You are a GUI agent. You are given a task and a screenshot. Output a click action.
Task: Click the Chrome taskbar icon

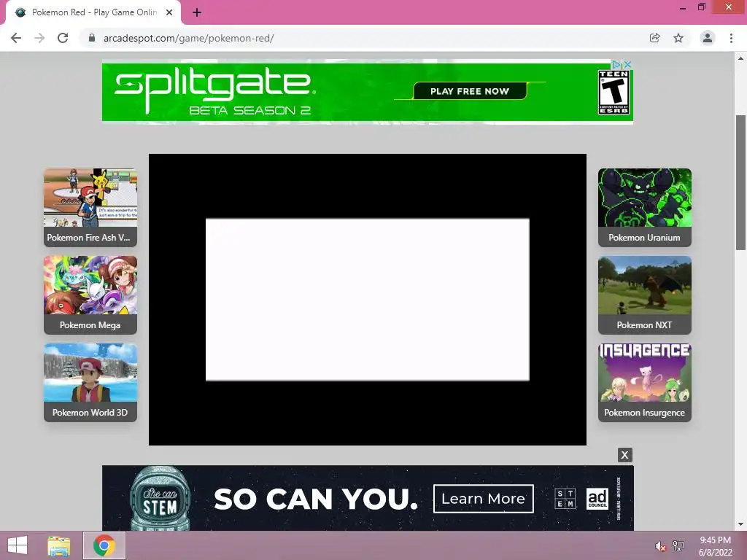[x=104, y=545]
